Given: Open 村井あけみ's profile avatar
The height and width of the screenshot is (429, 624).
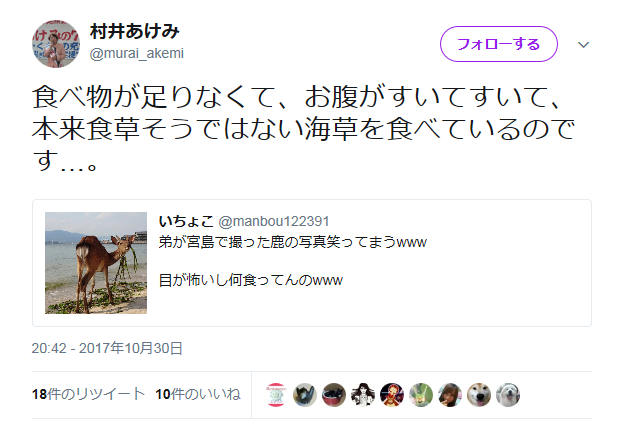Looking at the screenshot, I should tap(56, 44).
